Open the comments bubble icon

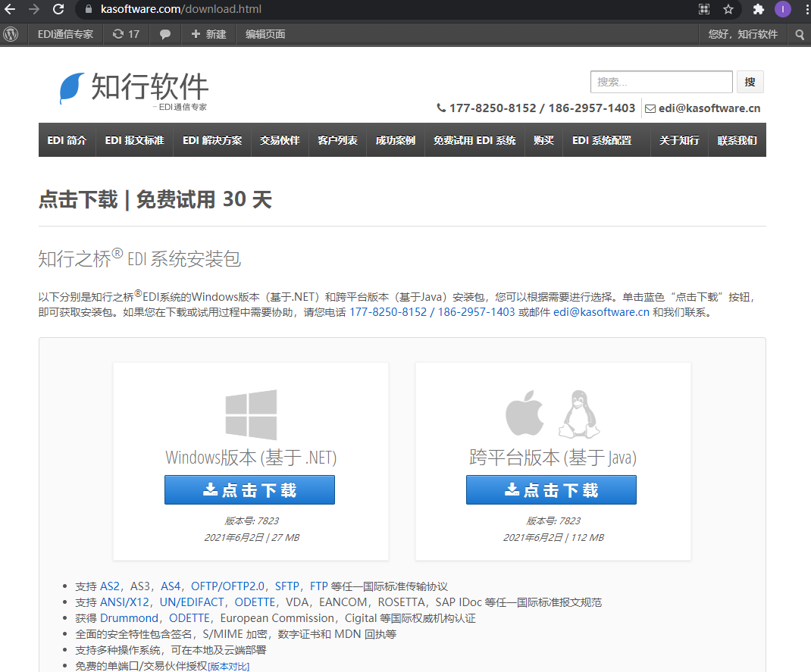tap(165, 34)
